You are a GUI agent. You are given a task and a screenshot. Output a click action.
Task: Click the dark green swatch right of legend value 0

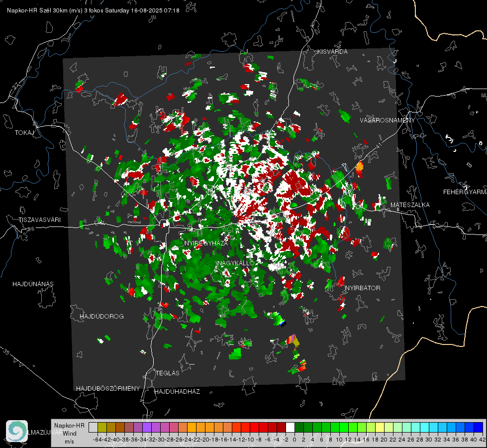tap(299, 427)
